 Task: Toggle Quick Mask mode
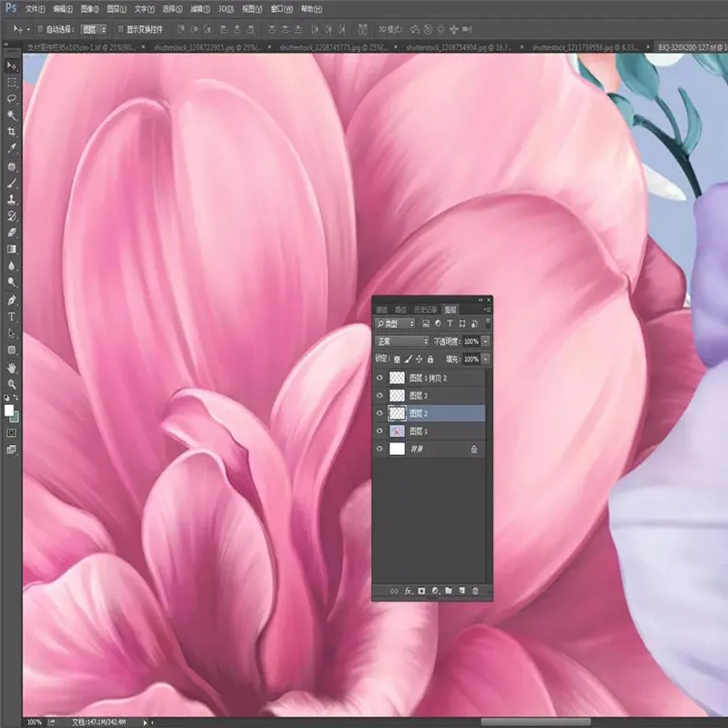(12, 433)
